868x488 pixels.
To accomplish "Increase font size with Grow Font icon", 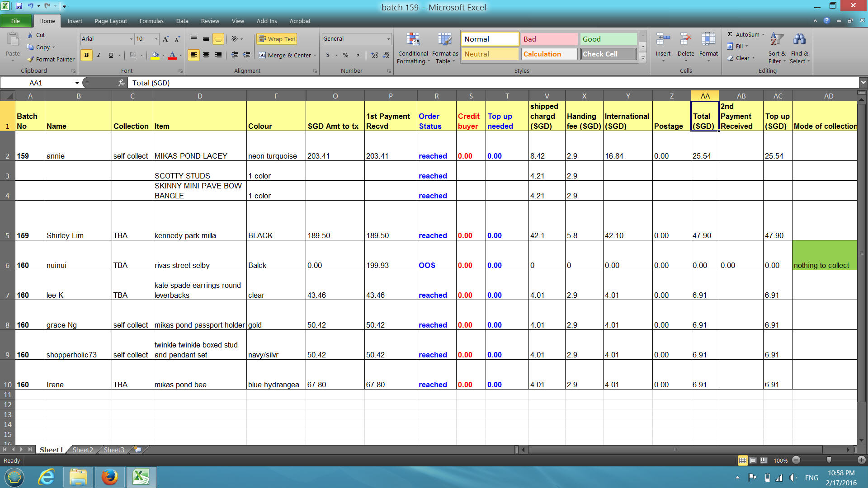I will tap(166, 39).
